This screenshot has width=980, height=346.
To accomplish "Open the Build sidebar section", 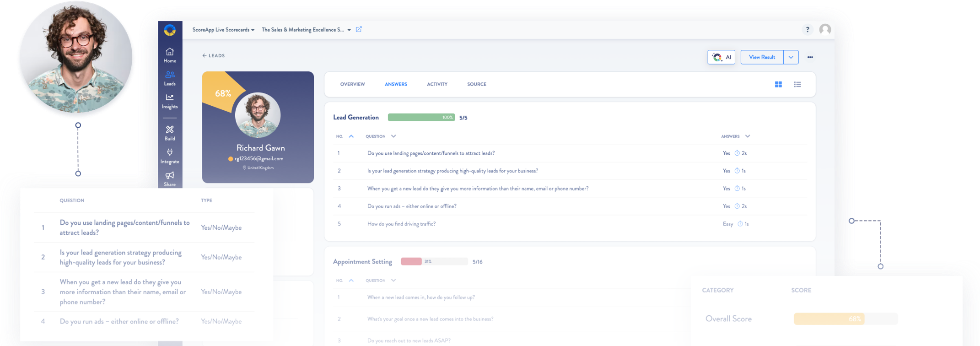I will tap(170, 133).
